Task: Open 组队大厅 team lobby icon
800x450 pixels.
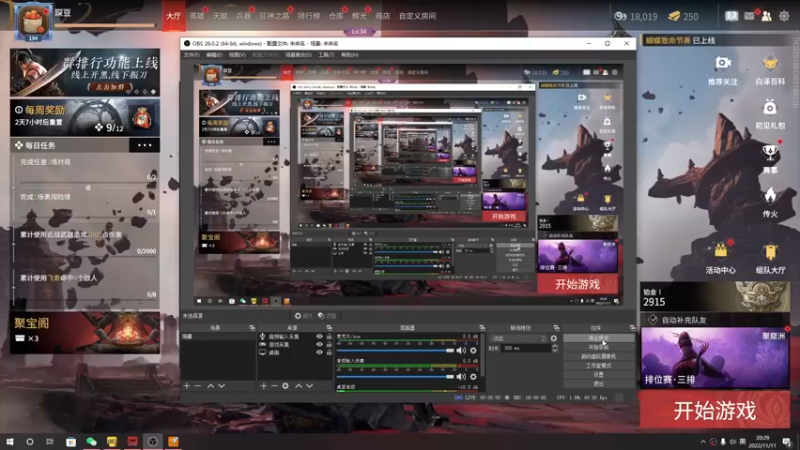Action: [770, 252]
